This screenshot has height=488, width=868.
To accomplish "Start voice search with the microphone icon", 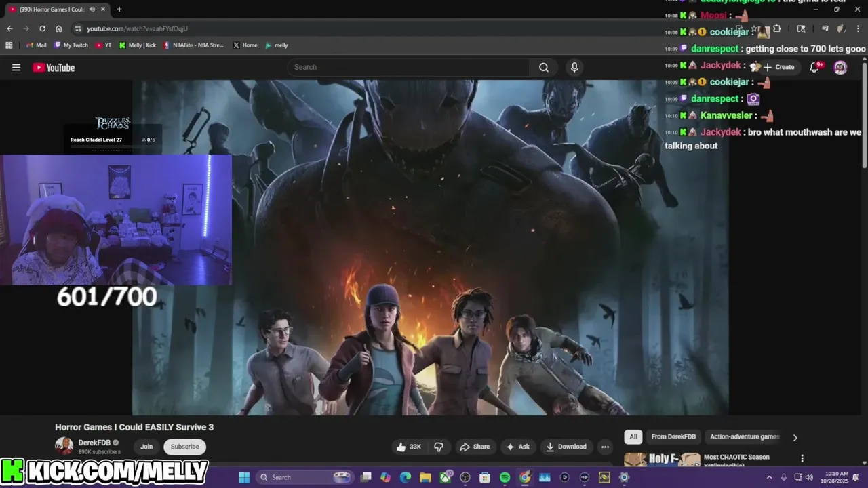I will 574,67.
